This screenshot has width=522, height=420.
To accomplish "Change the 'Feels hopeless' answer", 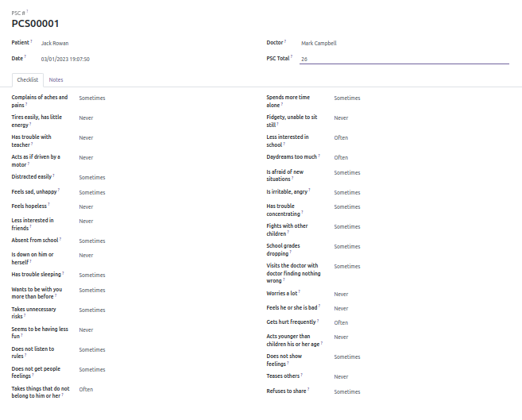I will tap(86, 207).
